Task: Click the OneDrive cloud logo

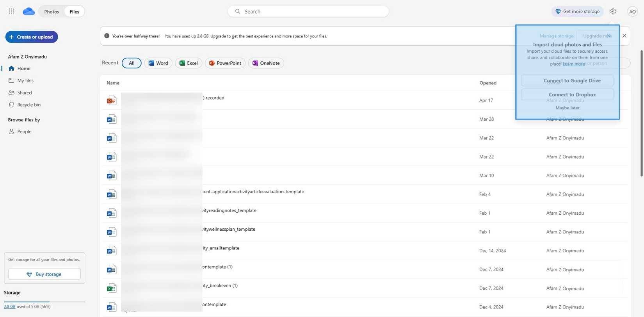Action: click(28, 11)
